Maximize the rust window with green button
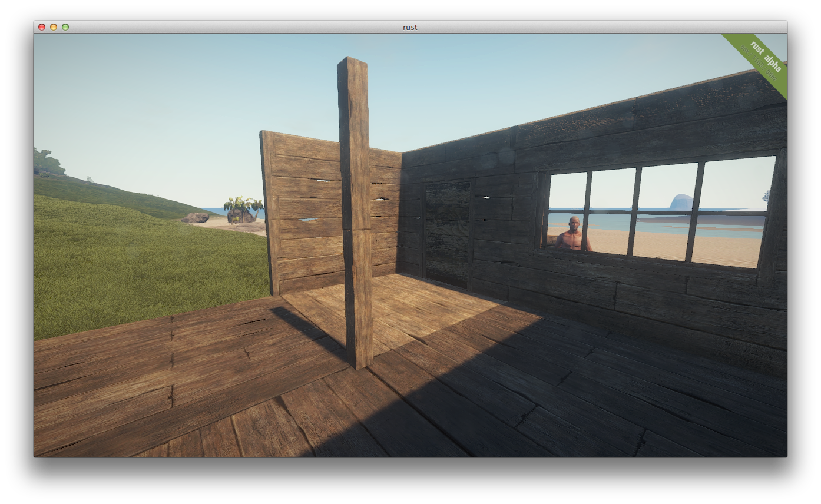The height and width of the screenshot is (504, 821). (65, 27)
